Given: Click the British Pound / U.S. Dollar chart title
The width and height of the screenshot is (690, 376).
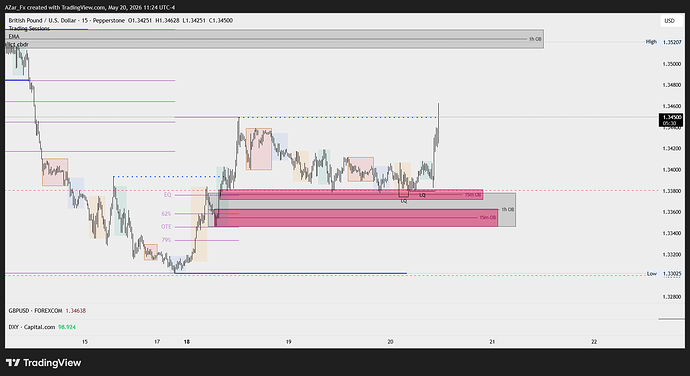Looking at the screenshot, I should tap(66, 20).
